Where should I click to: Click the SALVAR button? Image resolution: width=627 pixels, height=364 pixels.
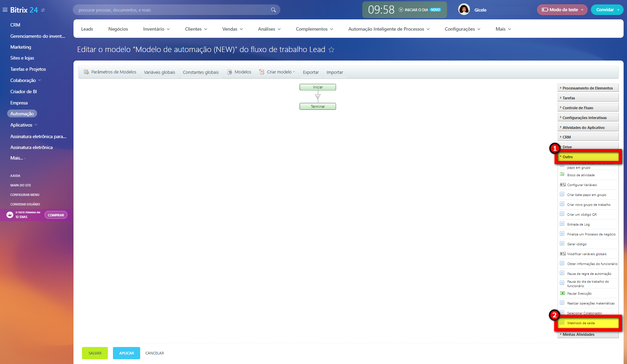click(x=95, y=353)
